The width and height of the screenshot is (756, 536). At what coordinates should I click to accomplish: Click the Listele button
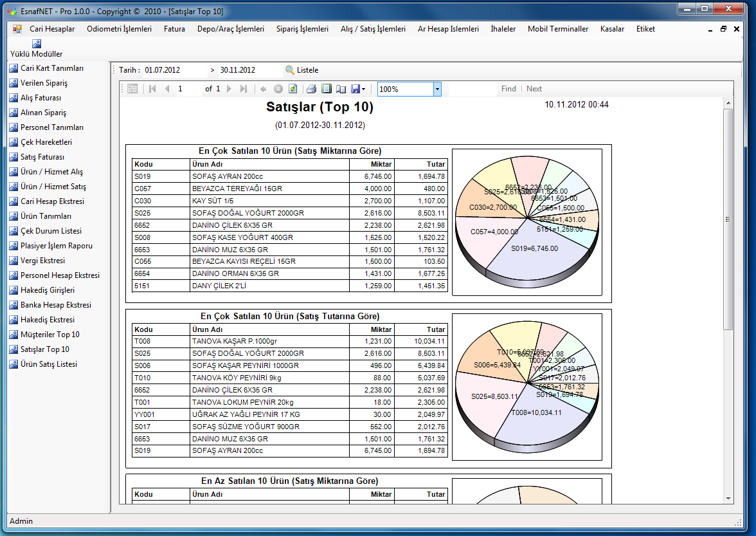(302, 70)
